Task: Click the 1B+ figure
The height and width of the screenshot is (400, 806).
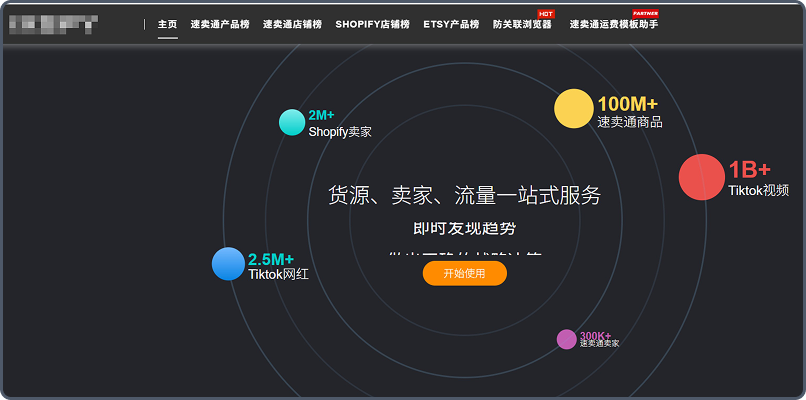Action: 750,170
